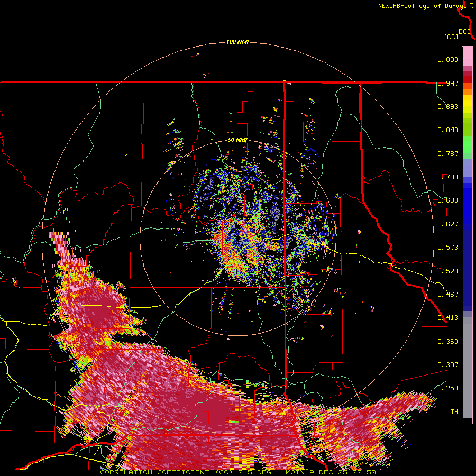
Task: Pick the orange segment of the color bar
Action: (467, 91)
